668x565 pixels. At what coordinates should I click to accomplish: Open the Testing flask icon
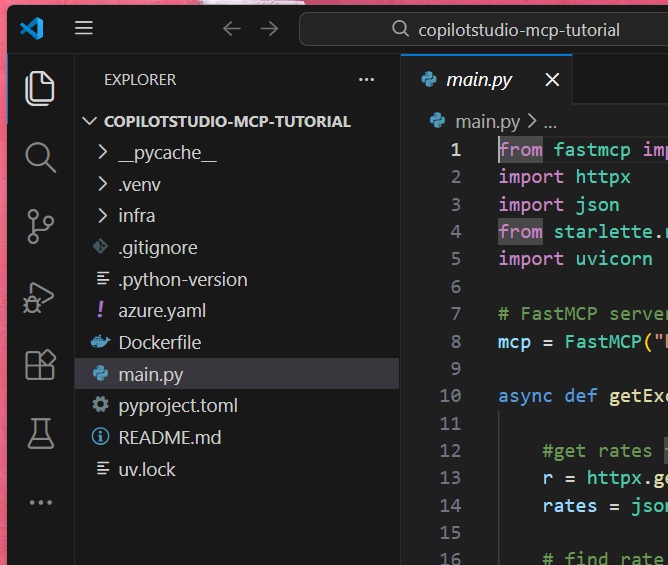pyautogui.click(x=39, y=433)
